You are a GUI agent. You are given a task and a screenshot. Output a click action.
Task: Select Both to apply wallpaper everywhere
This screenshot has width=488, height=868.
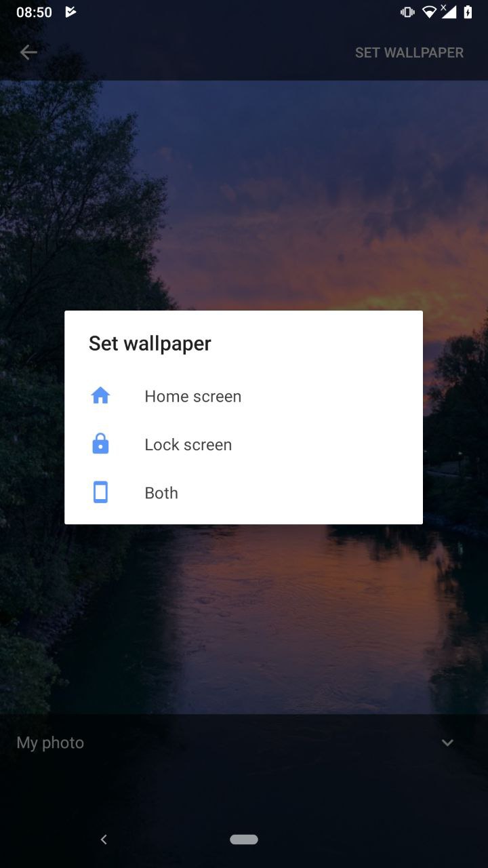[x=243, y=492]
